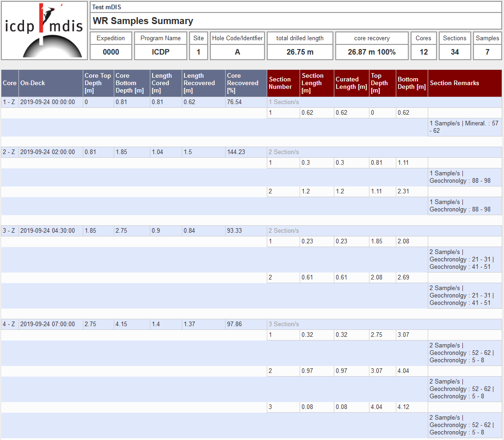Click the '3 Section/s' label for core 4
This screenshot has width=504, height=440.
pyautogui.click(x=283, y=324)
